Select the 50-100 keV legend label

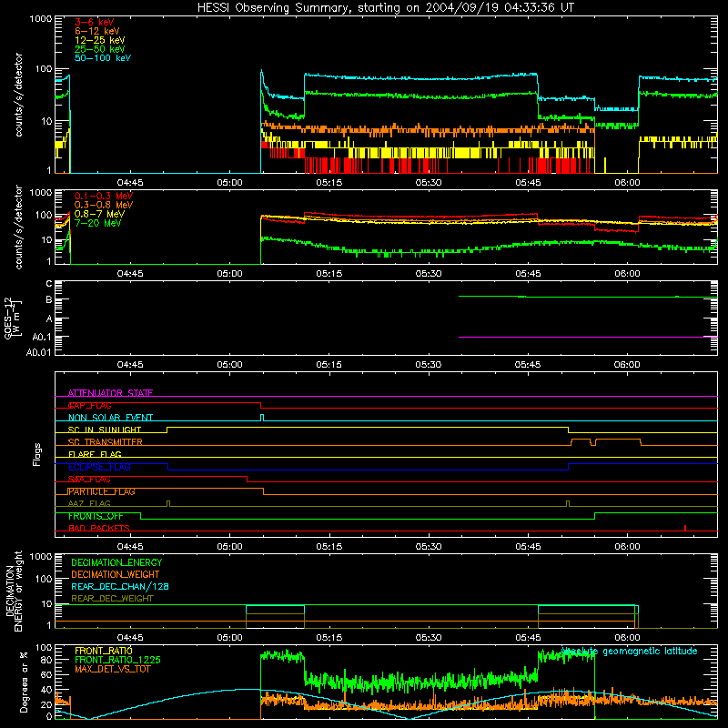coord(103,58)
